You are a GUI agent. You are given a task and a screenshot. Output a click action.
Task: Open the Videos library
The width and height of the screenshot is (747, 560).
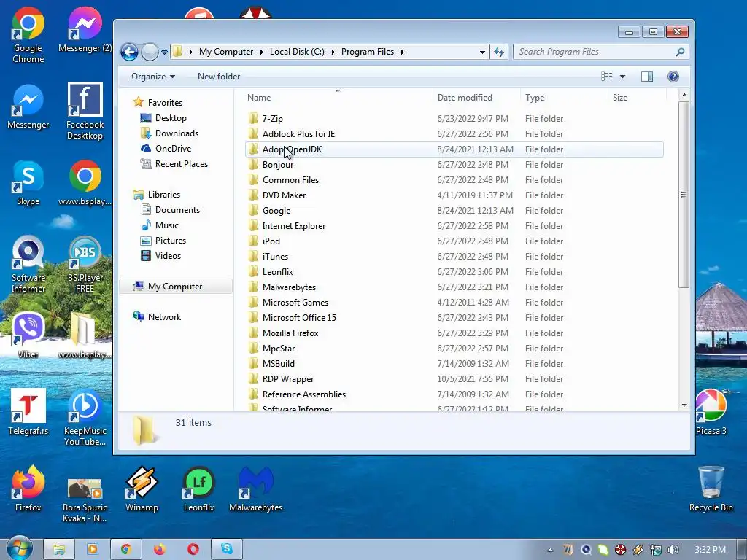168,256
